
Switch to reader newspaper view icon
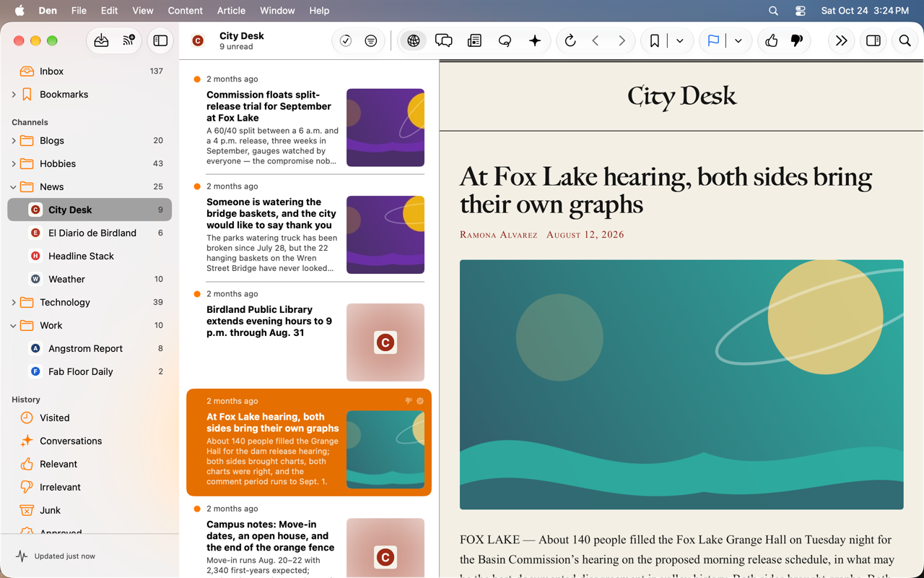point(474,41)
